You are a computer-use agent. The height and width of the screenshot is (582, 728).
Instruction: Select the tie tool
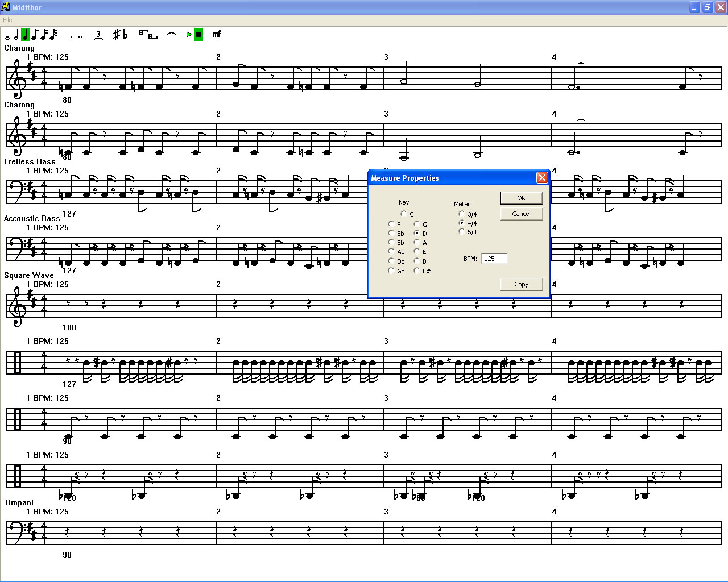(171, 35)
